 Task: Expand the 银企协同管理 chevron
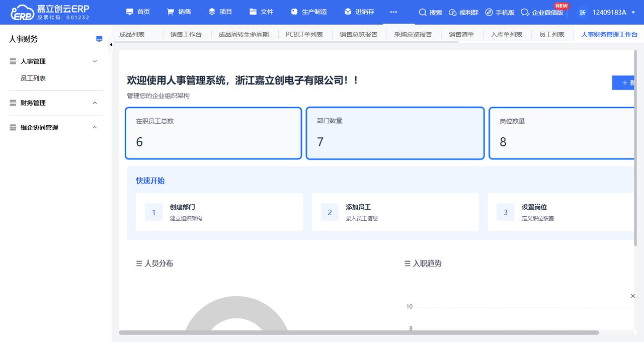(x=95, y=128)
